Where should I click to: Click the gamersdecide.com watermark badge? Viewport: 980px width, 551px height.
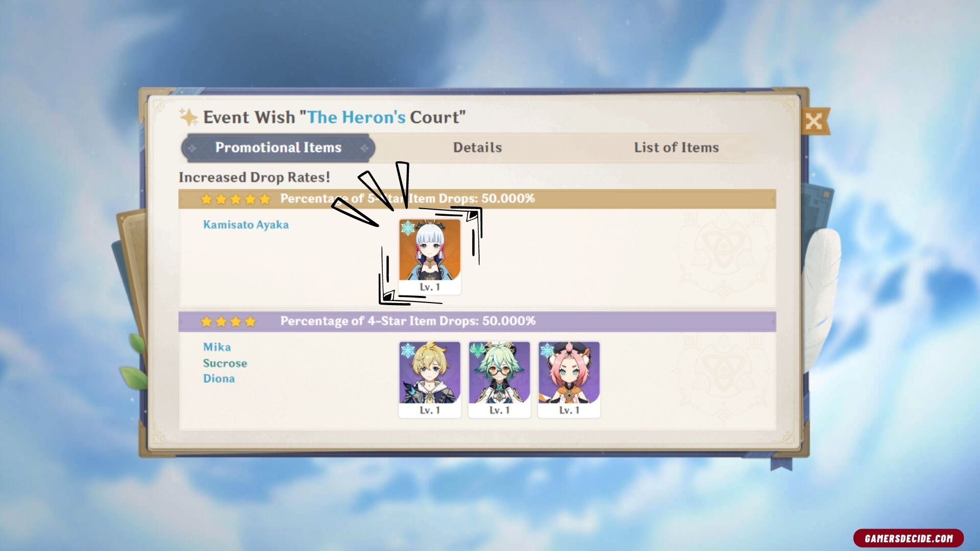909,538
